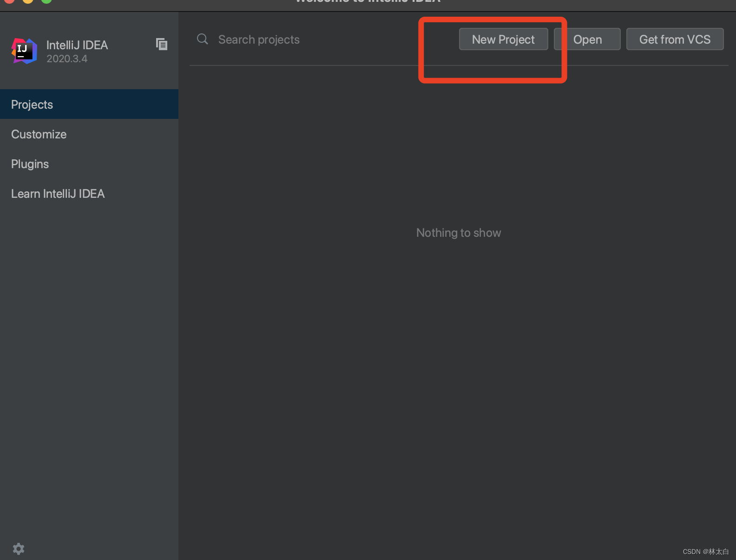736x560 pixels.
Task: Click the IntelliJ IDEA logo icon
Action: click(24, 51)
